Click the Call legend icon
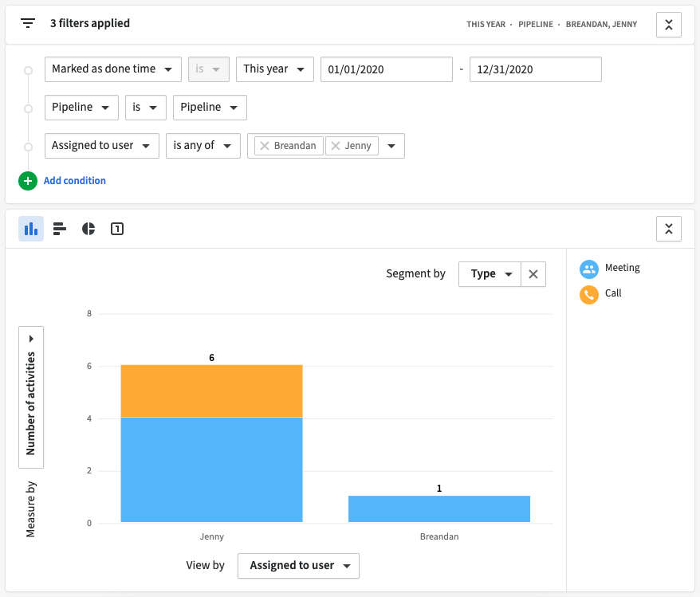This screenshot has height=597, width=700. pos(589,294)
